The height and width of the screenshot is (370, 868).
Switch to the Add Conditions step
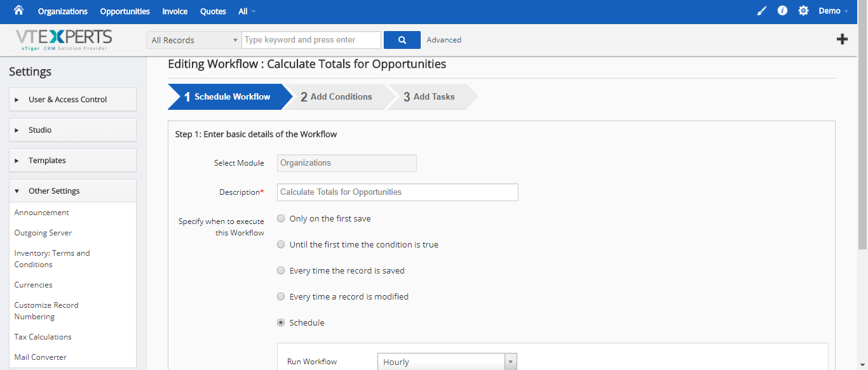coord(336,96)
